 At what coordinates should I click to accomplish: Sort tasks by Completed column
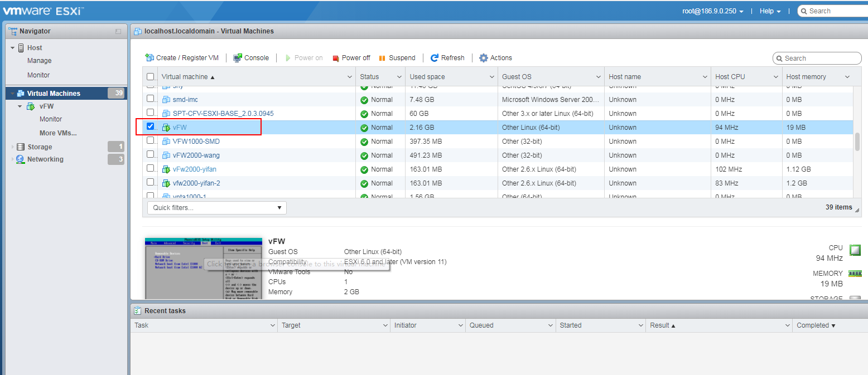click(816, 325)
